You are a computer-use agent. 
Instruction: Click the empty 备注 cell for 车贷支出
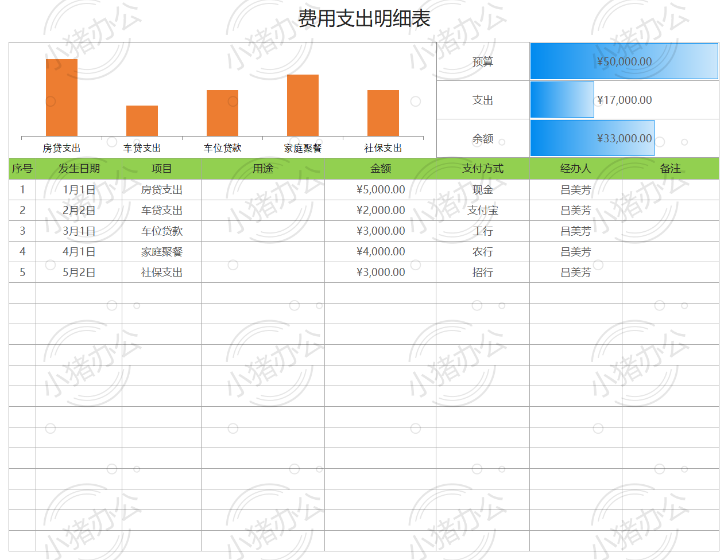[671, 211]
